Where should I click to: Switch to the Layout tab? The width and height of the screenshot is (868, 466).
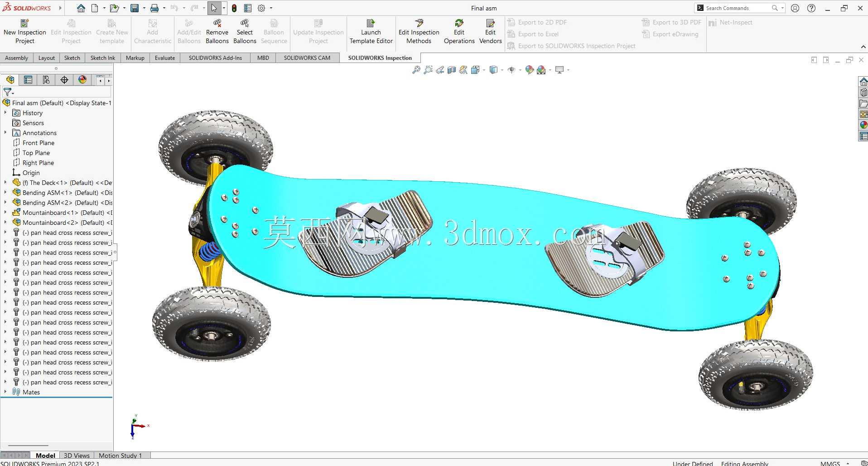[x=47, y=58]
